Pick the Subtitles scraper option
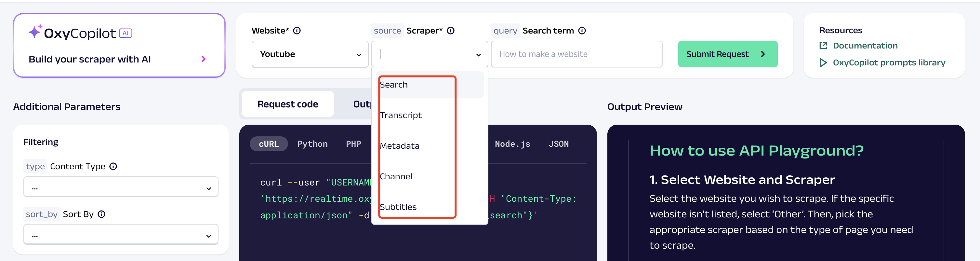Viewport: 980px width, 261px height. pos(398,207)
